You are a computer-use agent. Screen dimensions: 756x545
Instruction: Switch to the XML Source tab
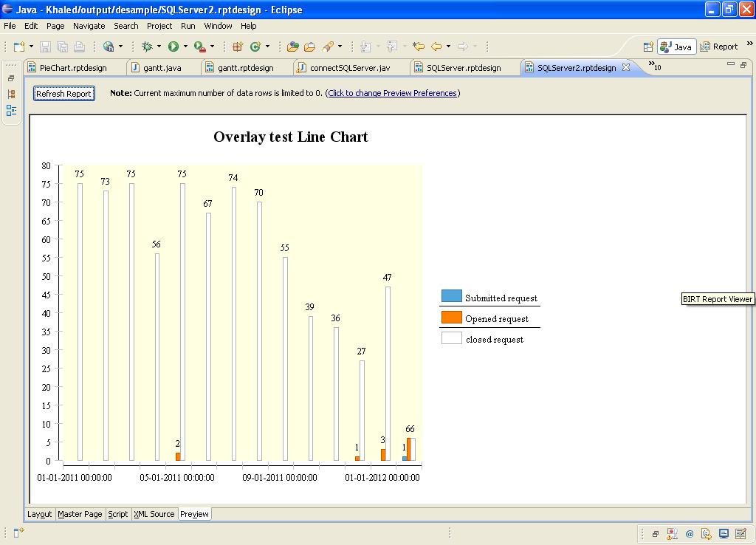[x=154, y=514]
